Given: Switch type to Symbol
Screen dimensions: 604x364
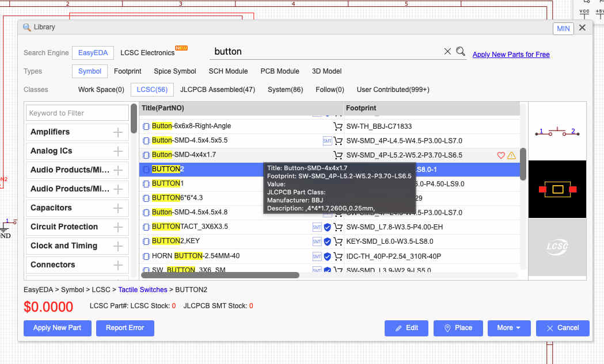Looking at the screenshot, I should (89, 71).
